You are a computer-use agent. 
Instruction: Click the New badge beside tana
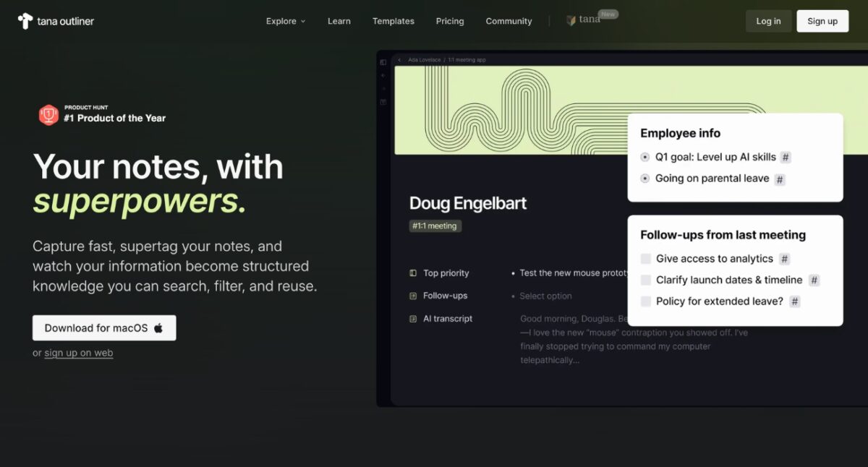(608, 14)
